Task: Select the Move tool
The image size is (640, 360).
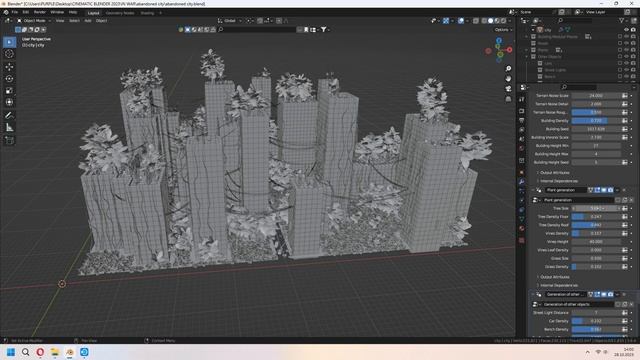Action: pyautogui.click(x=9, y=67)
